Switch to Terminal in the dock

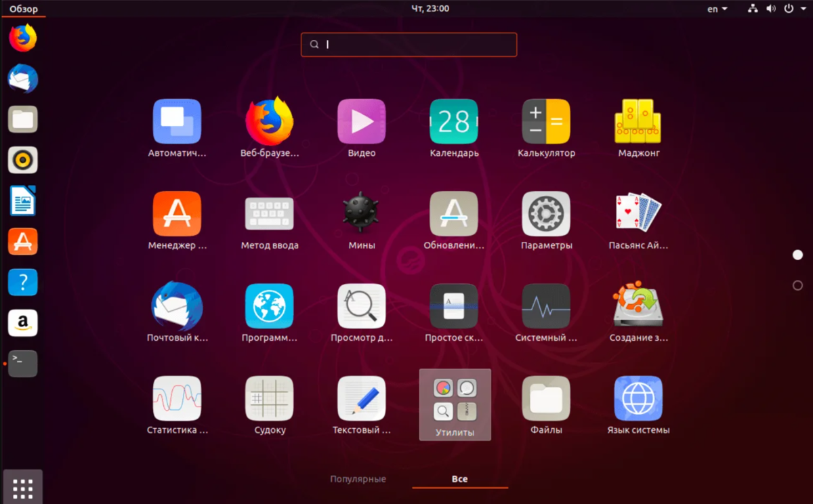tap(22, 364)
